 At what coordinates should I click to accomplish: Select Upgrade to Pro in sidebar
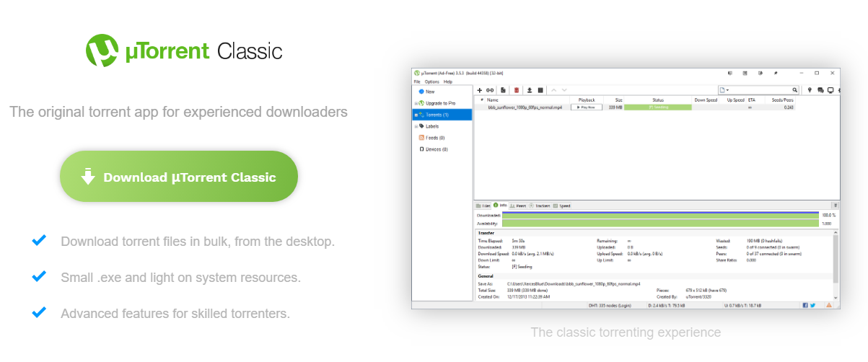[442, 103]
